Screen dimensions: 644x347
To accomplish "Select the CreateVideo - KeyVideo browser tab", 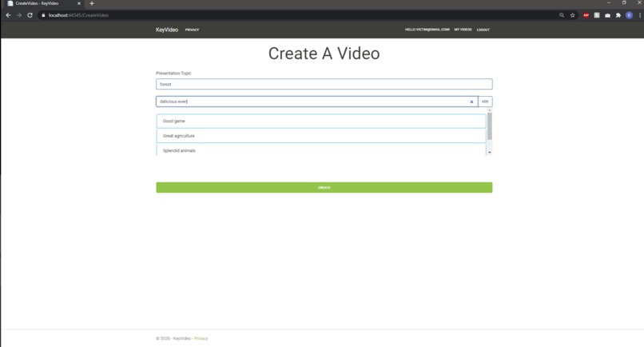I will (43, 3).
